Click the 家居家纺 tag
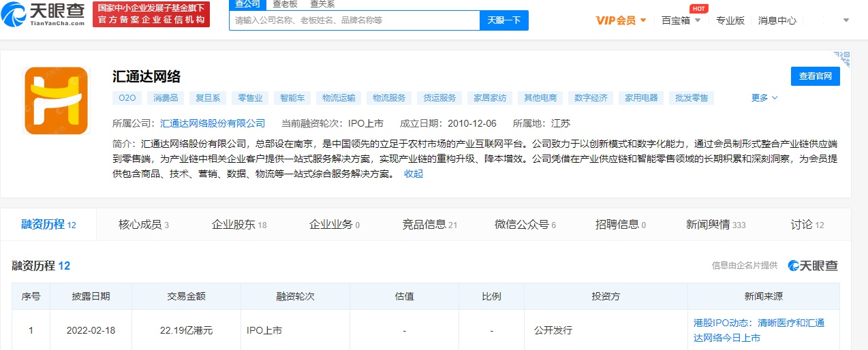 (491, 98)
